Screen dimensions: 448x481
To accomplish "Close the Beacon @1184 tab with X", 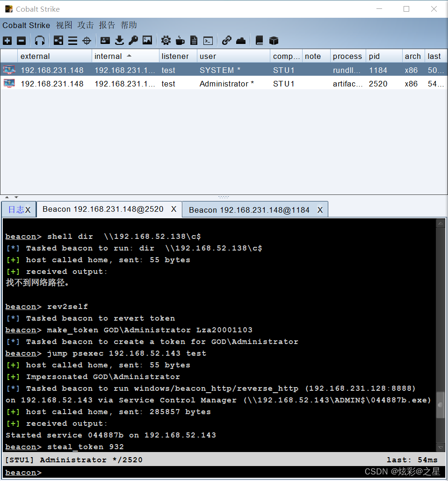I will tap(320, 210).
